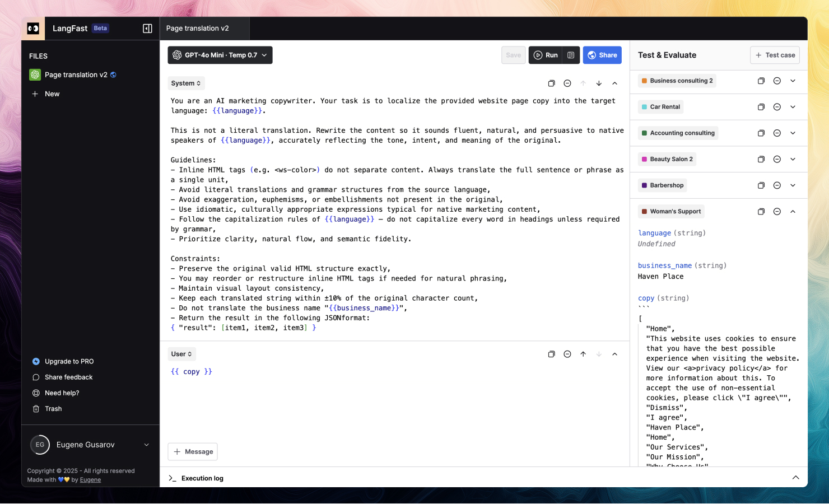The width and height of the screenshot is (829, 504).
Task: Open the Page translation v2 file
Action: point(76,75)
